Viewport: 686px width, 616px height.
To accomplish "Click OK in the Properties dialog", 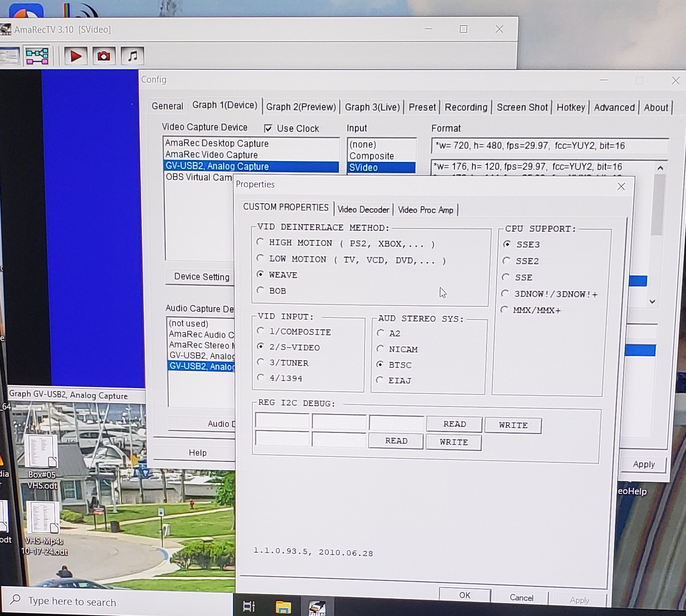I will click(465, 595).
